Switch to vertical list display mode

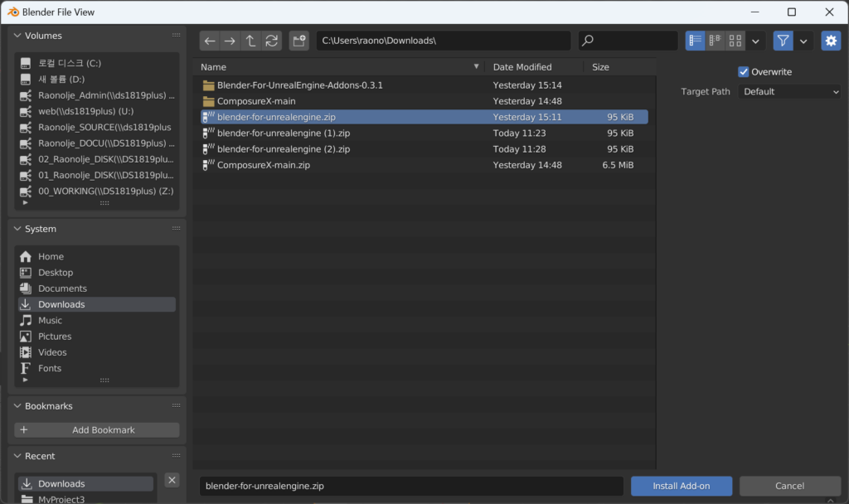tap(696, 41)
